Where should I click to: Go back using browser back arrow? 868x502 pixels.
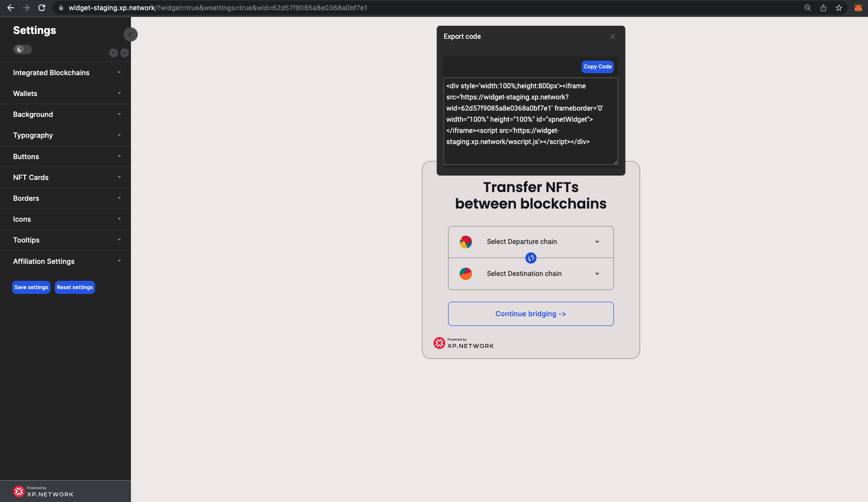[11, 8]
